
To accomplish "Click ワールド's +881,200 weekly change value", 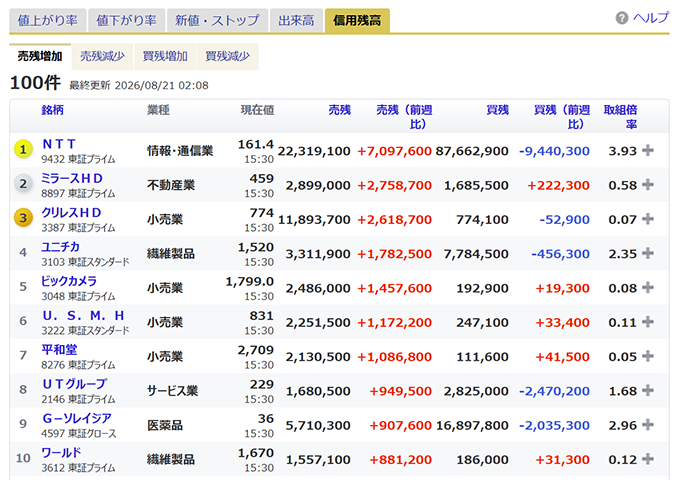I will [400, 460].
